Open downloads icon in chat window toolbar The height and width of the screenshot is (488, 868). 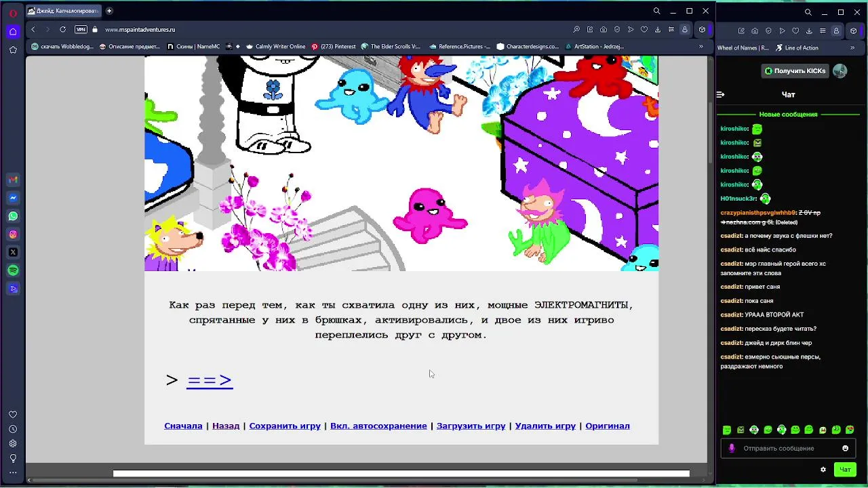click(809, 30)
